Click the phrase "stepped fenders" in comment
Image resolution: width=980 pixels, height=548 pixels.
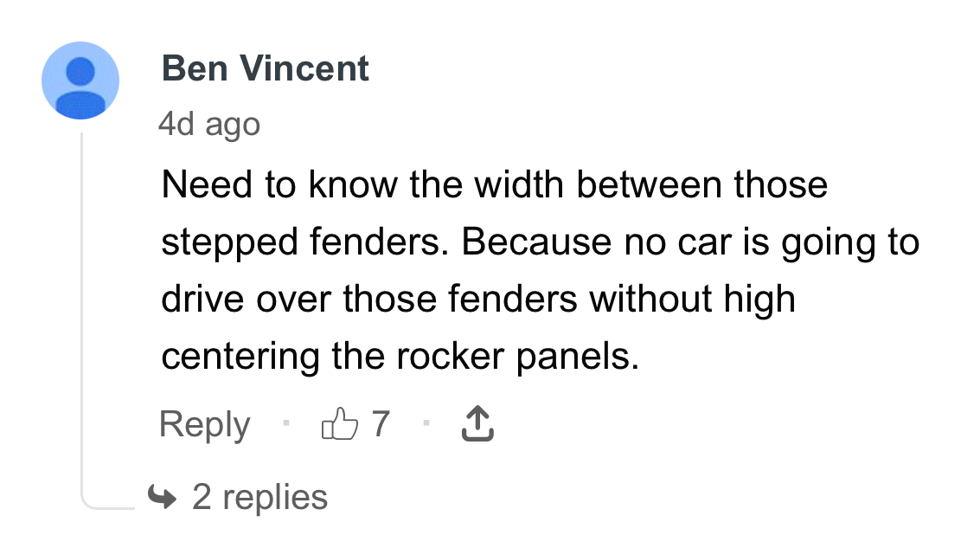click(x=306, y=242)
